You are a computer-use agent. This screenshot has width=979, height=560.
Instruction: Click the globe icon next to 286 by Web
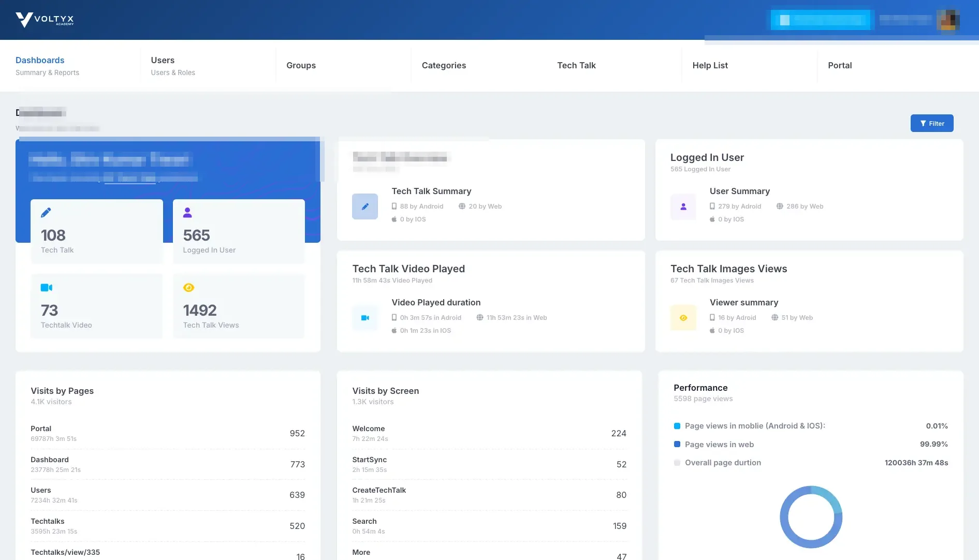[x=780, y=206]
